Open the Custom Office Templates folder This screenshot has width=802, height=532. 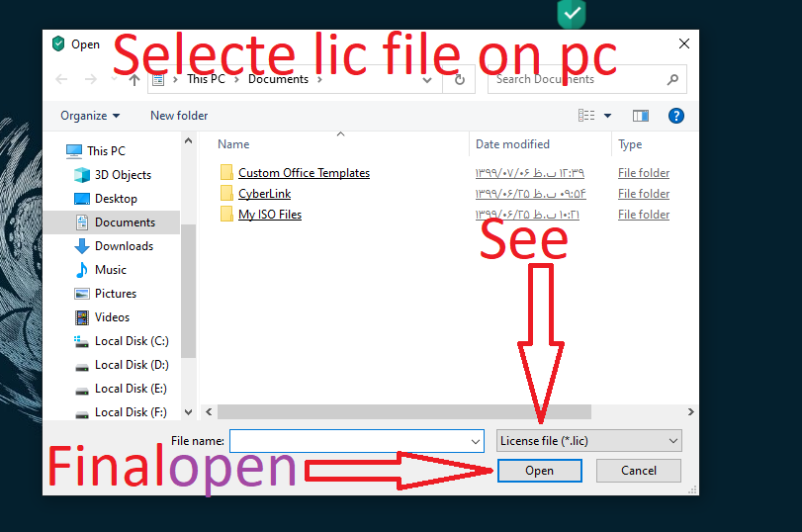point(304,173)
